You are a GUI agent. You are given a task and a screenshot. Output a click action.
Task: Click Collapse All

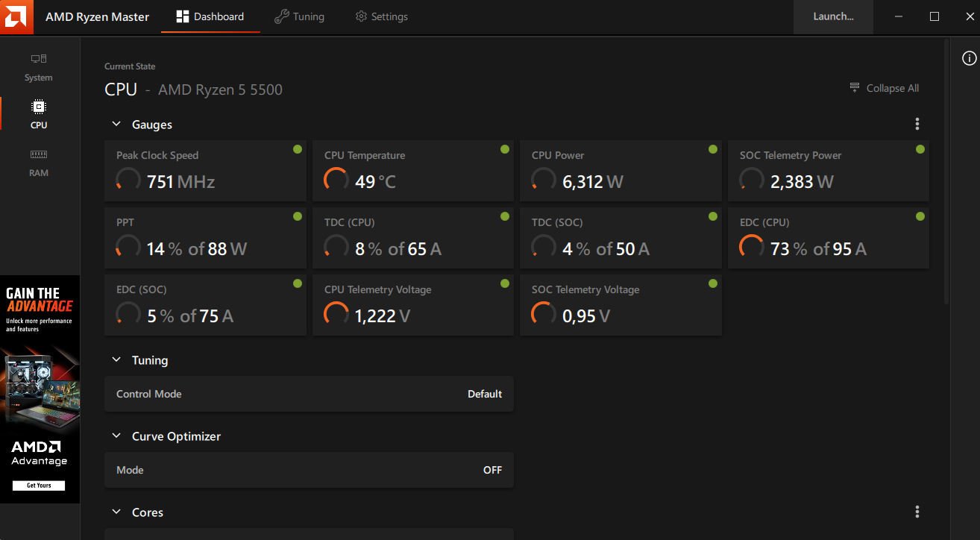click(x=885, y=88)
